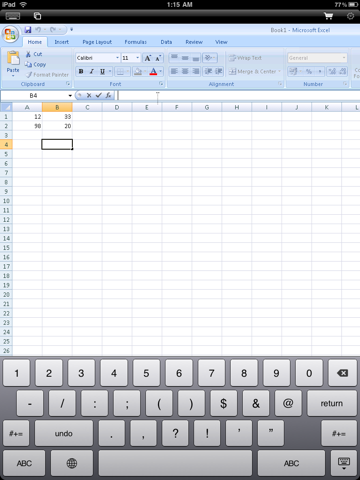Save workbook with quick access Save icon

tap(28, 30)
